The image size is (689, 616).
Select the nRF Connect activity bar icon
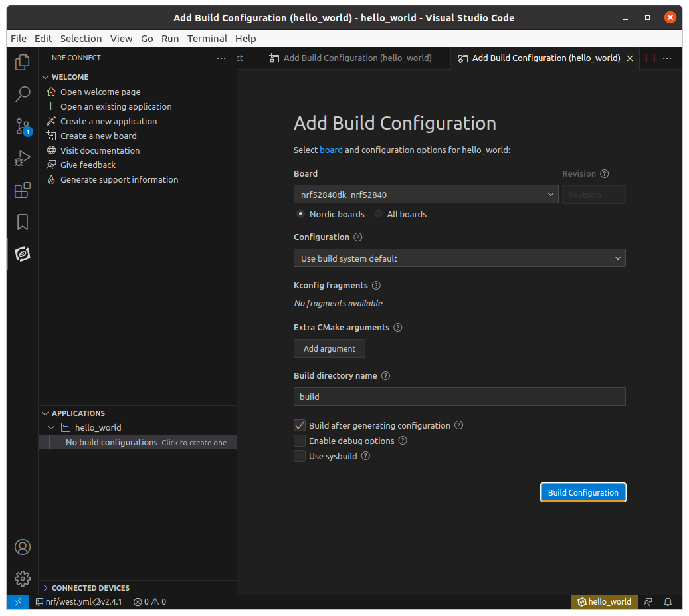(x=23, y=254)
